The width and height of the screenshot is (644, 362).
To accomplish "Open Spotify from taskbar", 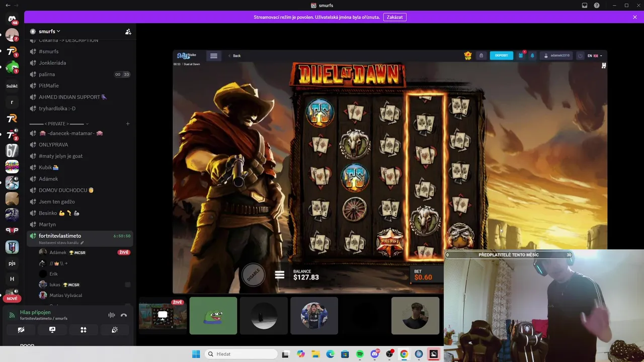I will pos(360,354).
